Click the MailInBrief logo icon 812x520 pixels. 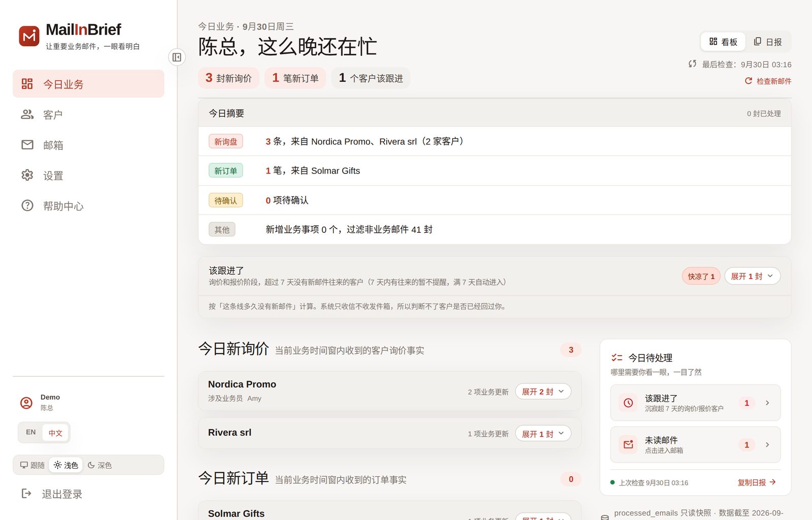click(x=29, y=36)
